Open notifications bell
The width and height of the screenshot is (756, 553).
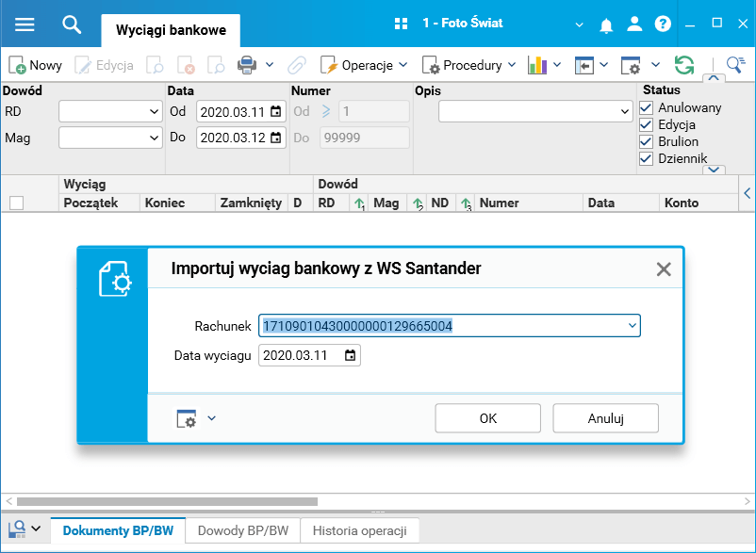[x=606, y=24]
